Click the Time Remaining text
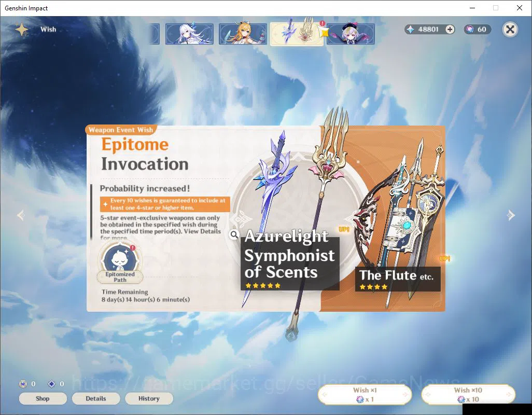Screen dimensions: 532x415 (146, 296)
